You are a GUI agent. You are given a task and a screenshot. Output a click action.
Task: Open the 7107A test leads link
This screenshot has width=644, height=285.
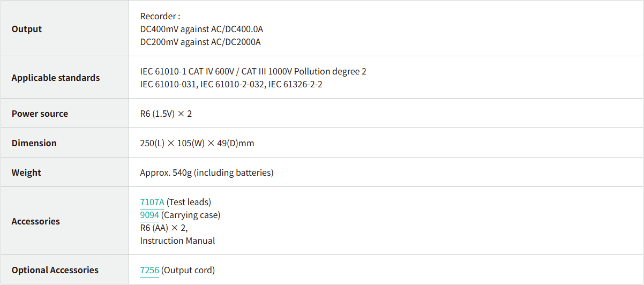pyautogui.click(x=152, y=202)
